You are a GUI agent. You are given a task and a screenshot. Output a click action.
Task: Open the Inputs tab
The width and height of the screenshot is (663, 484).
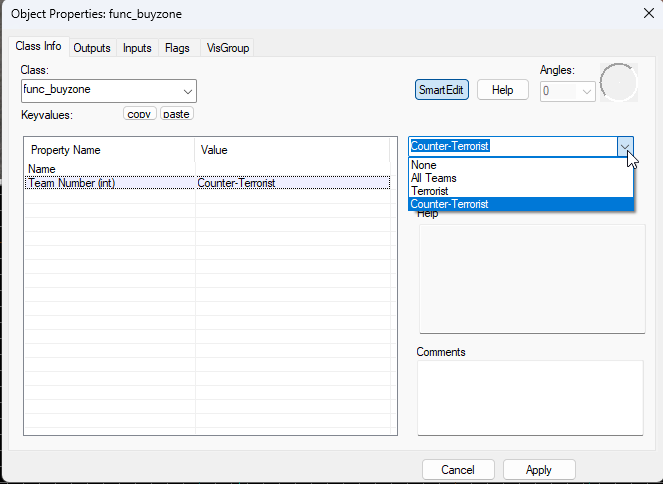click(x=137, y=48)
